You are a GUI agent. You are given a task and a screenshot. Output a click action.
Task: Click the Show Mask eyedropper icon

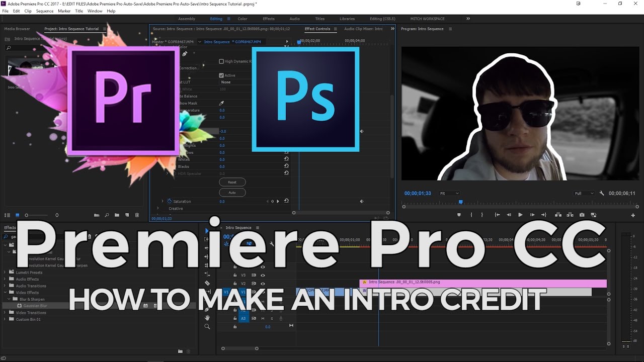222,103
